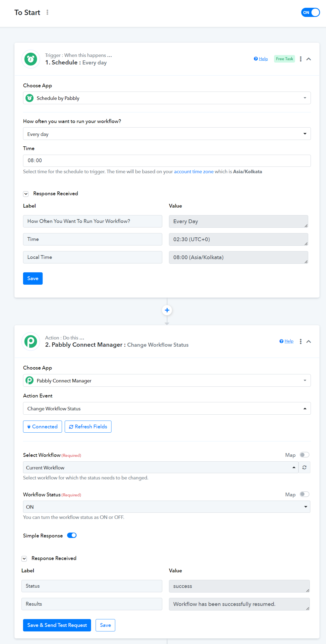Disable the Simple Response toggle
The height and width of the screenshot is (644, 326).
[x=72, y=535]
